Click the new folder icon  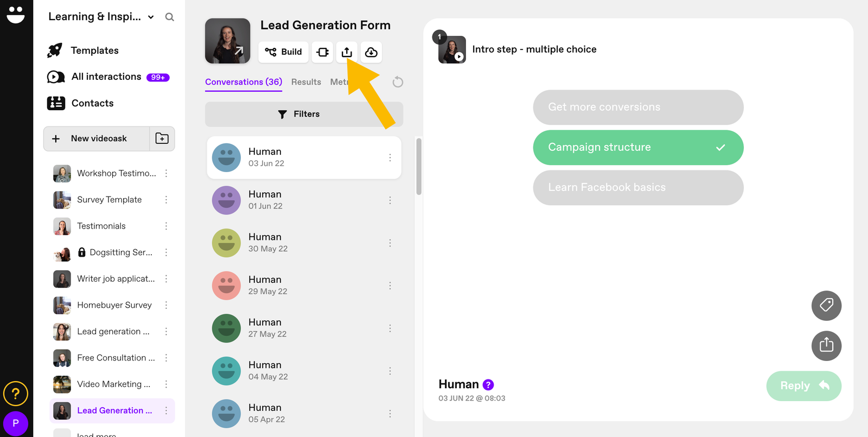(162, 138)
